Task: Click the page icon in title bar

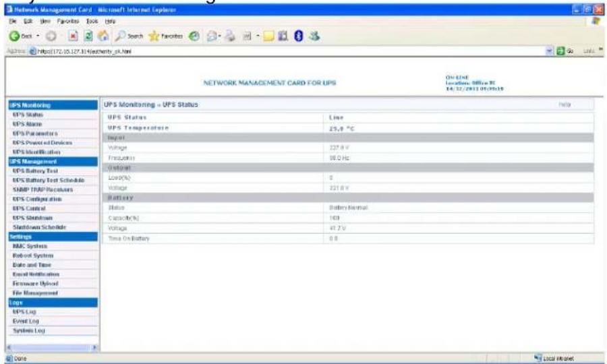Action: pyautogui.click(x=9, y=9)
